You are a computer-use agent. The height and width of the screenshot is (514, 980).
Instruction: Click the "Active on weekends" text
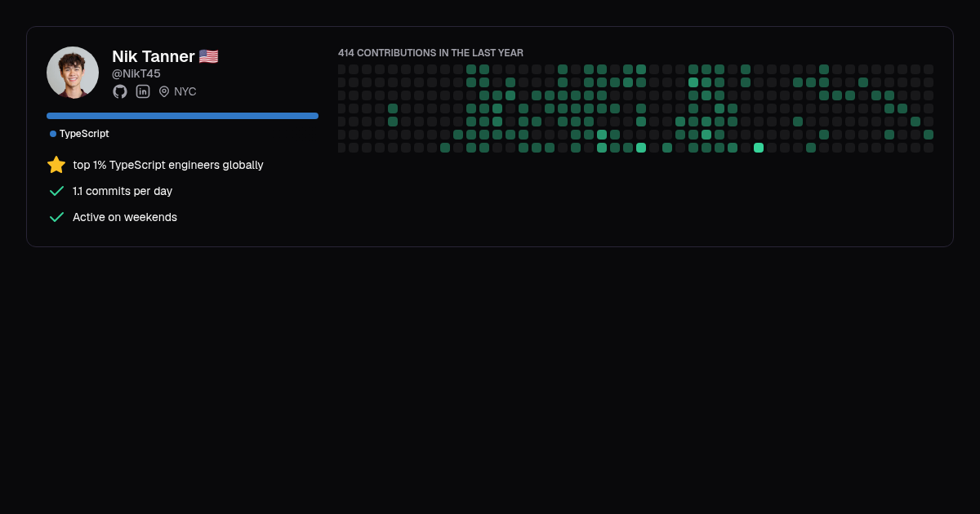coord(125,217)
